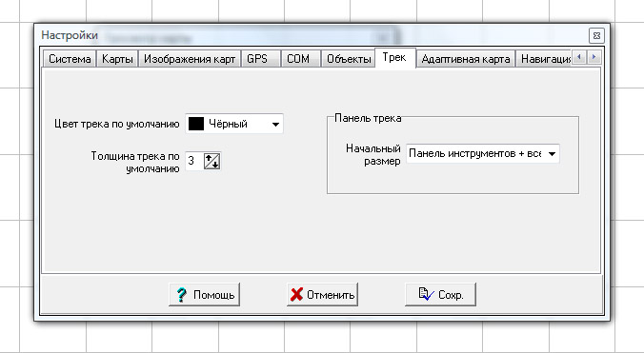
Task: Open the Адаптивная карта tab
Action: point(466,59)
